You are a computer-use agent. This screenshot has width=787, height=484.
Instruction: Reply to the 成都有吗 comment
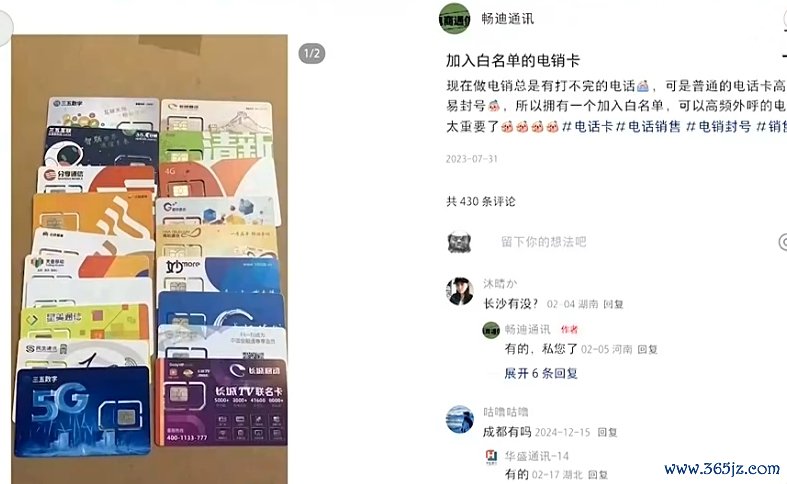point(607,432)
